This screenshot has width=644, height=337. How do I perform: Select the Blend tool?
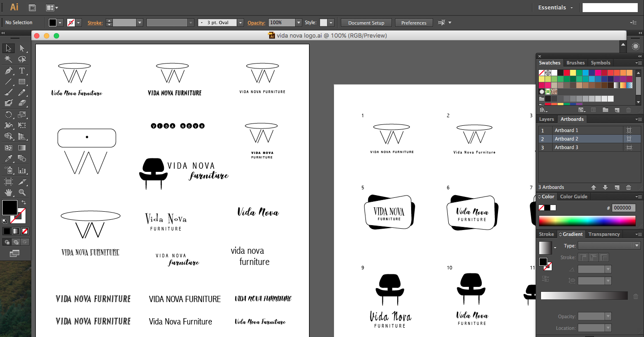click(x=22, y=158)
